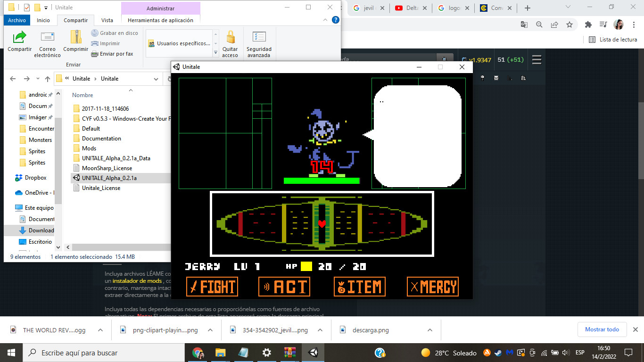Select the Default folder

coord(91,128)
